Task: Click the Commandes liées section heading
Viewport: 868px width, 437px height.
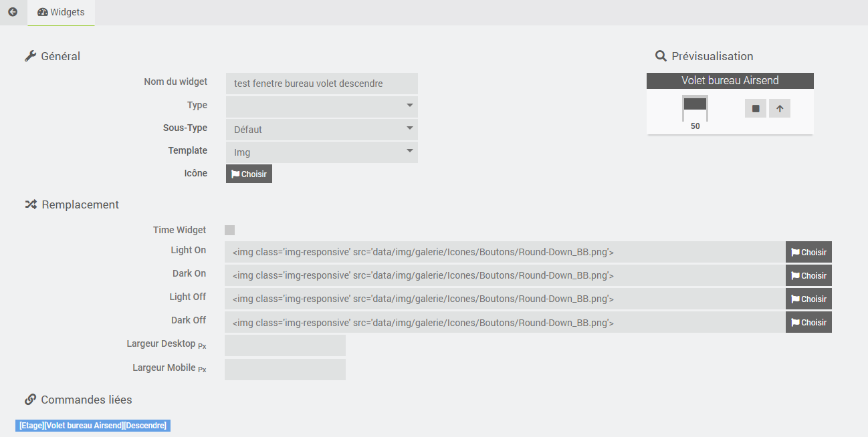Action: click(78, 400)
